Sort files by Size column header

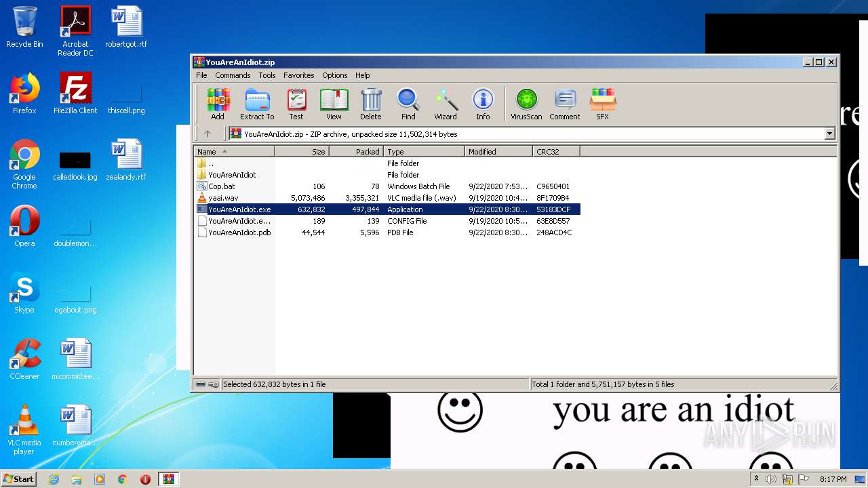(302, 152)
